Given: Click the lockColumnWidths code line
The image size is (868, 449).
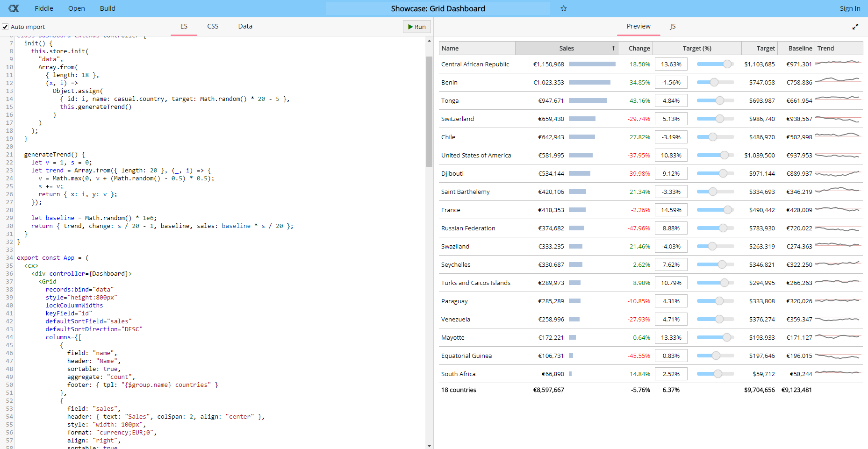Looking at the screenshot, I should pos(74,305).
